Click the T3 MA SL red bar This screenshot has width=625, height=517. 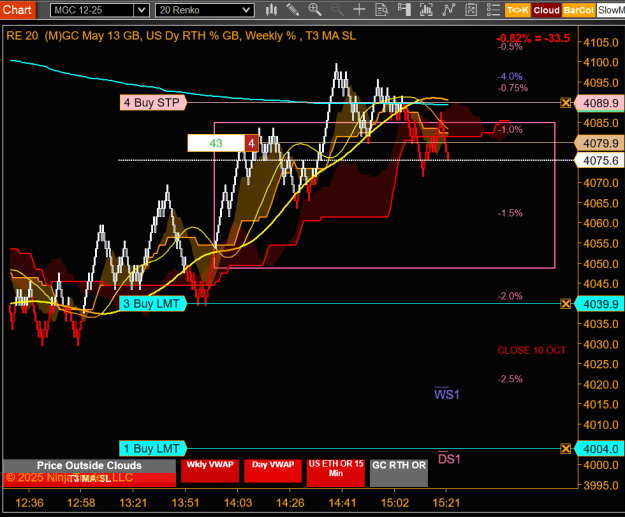click(89, 479)
